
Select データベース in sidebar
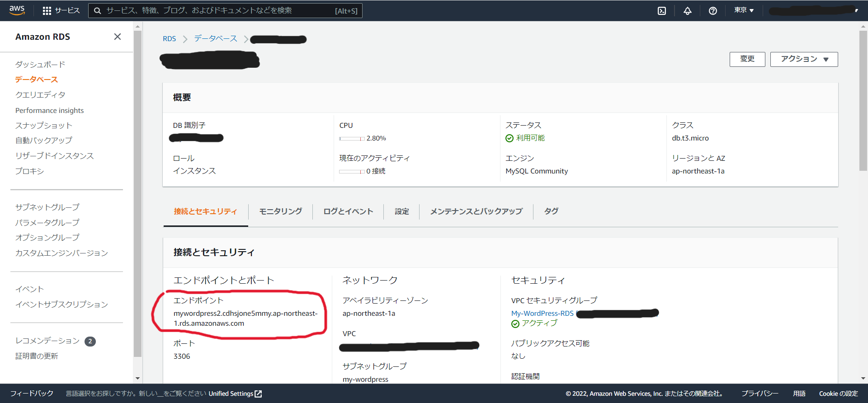point(37,80)
